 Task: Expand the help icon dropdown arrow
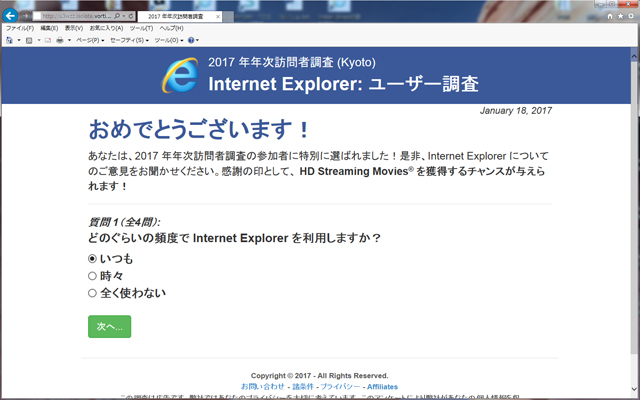pyautogui.click(x=198, y=40)
